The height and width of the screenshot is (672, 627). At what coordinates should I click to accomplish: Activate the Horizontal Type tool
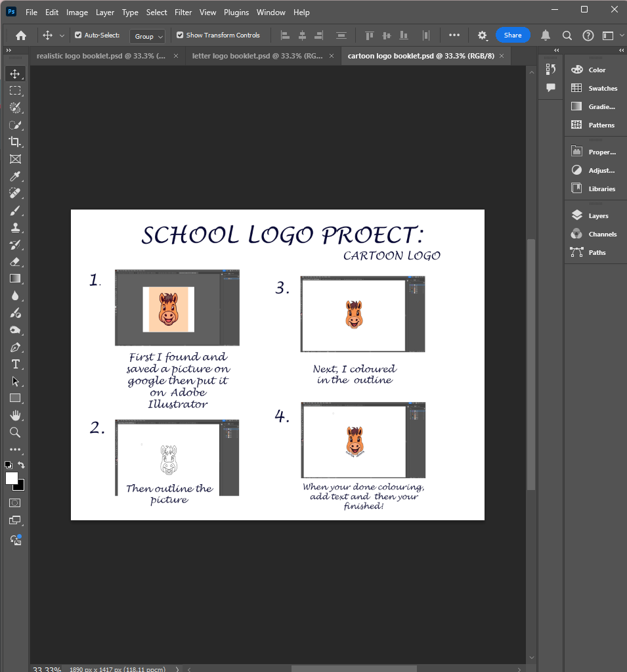point(15,364)
